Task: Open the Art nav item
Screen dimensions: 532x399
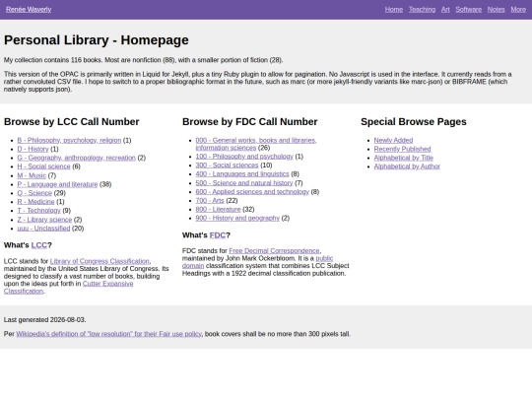Action: pos(445,10)
